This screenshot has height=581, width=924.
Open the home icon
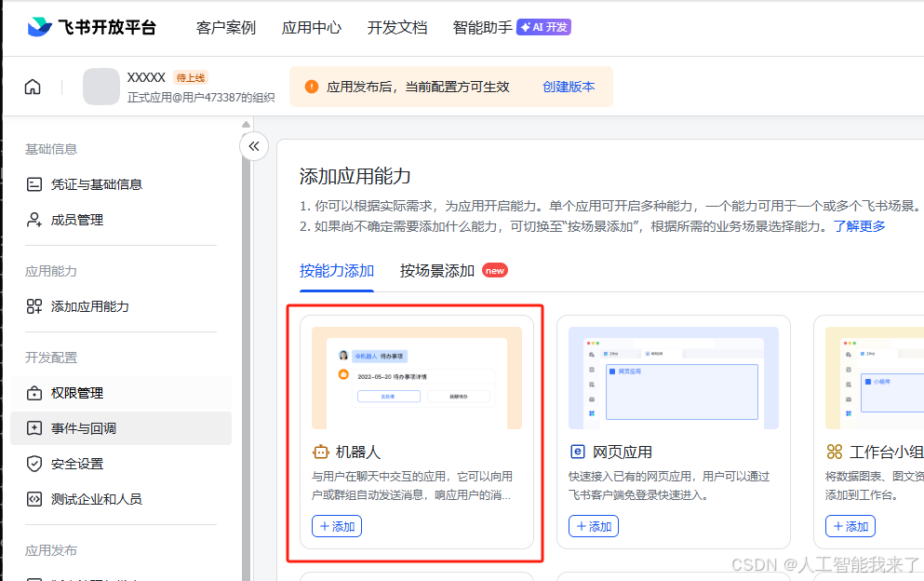point(33,87)
